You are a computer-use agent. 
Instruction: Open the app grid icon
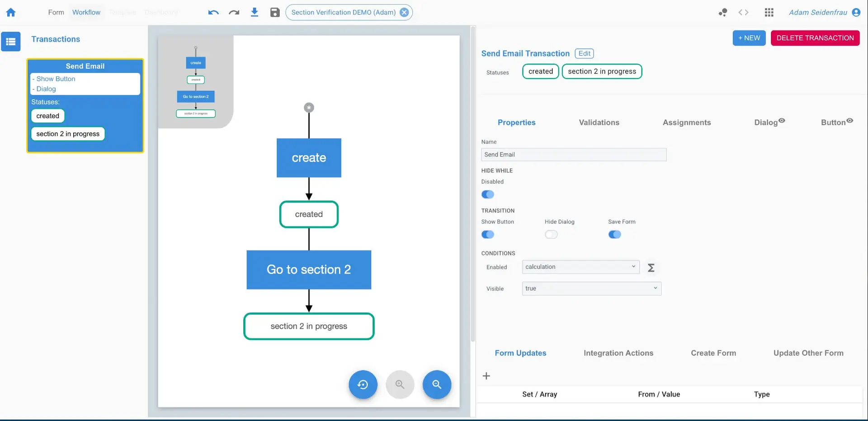click(769, 12)
